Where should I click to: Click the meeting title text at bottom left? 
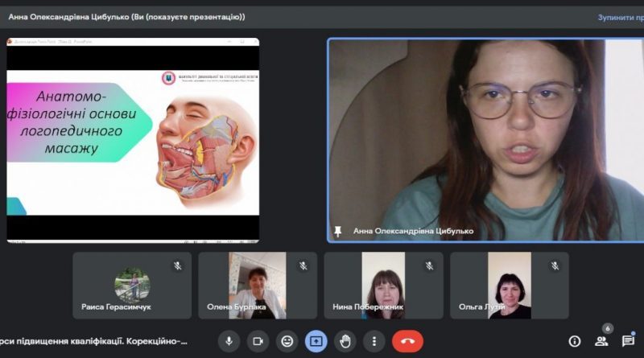click(x=93, y=341)
